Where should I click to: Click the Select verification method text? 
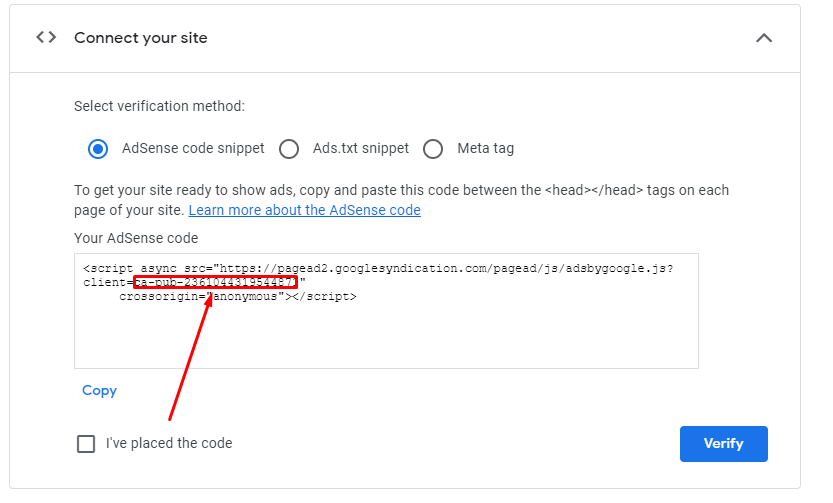pos(159,106)
